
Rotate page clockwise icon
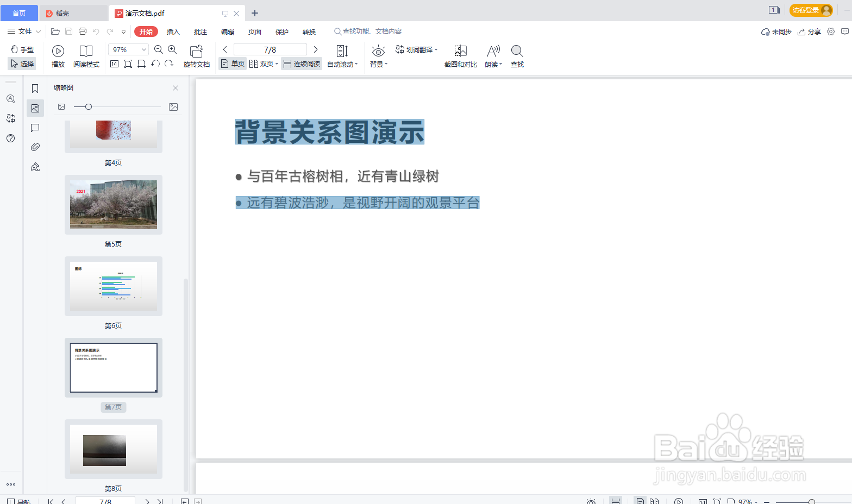coord(169,64)
